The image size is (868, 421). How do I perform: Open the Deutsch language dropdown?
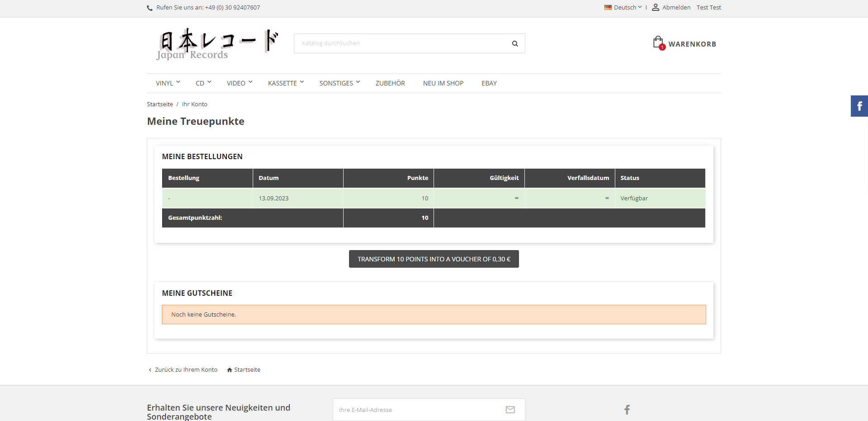pos(627,7)
